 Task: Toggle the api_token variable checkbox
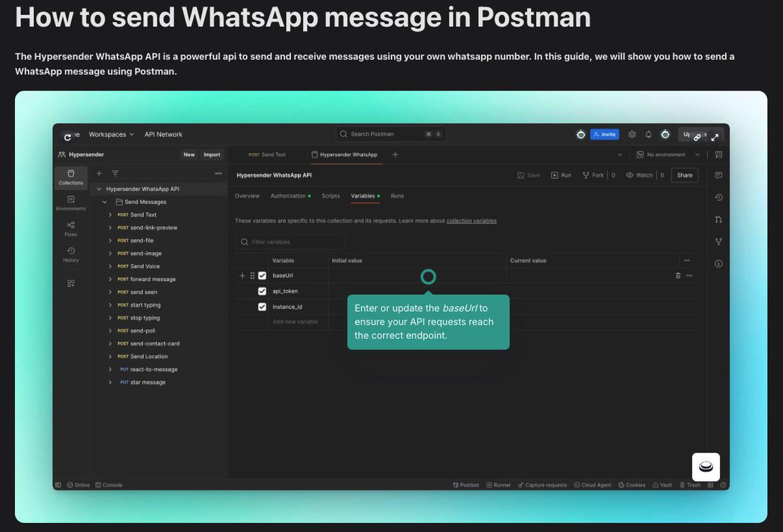pos(262,291)
